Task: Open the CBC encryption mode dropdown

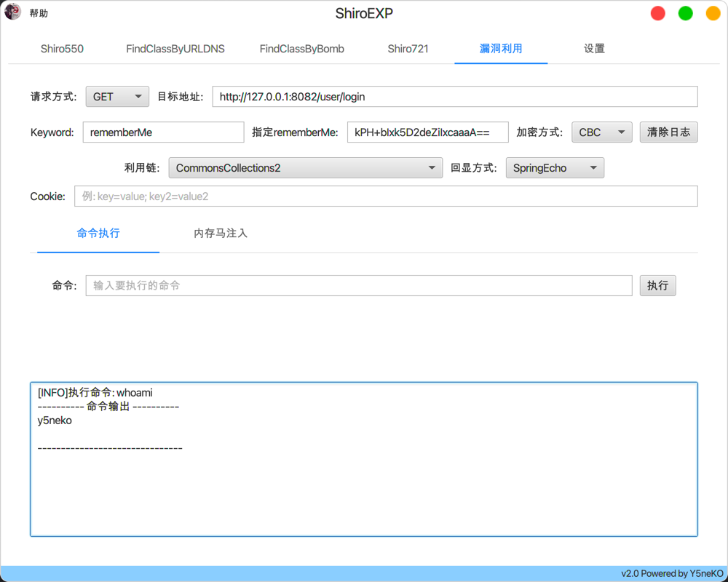Action: pyautogui.click(x=602, y=132)
